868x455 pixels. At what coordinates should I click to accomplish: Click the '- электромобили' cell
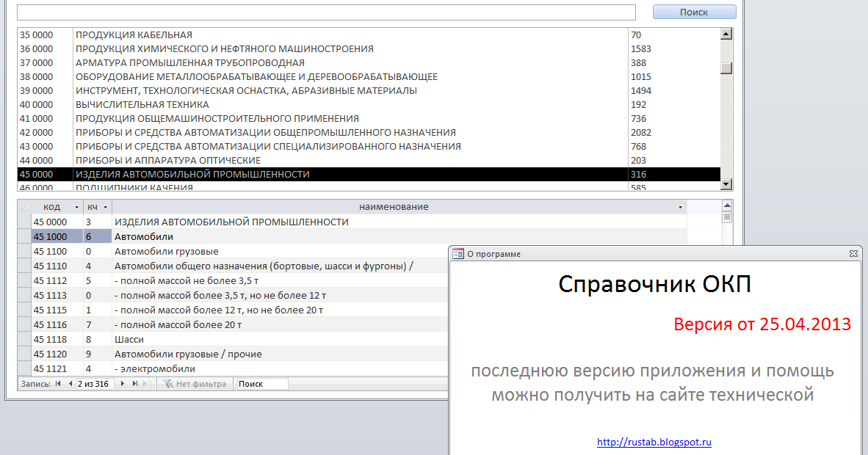click(x=280, y=368)
